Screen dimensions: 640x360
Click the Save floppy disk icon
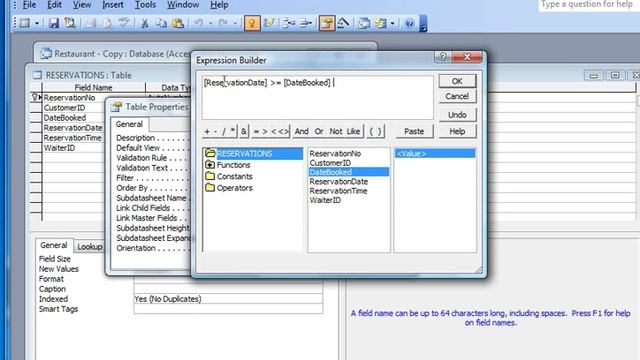53,23
